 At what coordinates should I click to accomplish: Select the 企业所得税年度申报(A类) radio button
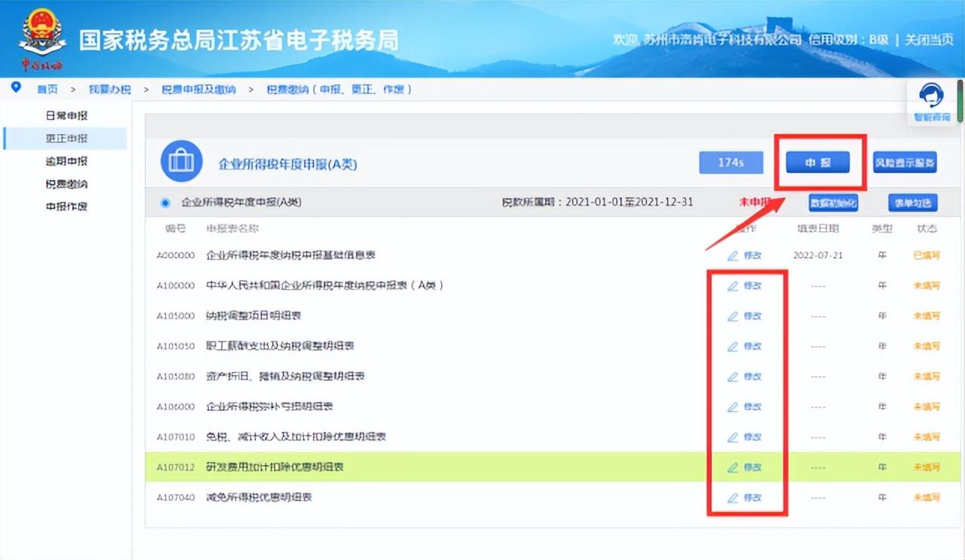166,202
